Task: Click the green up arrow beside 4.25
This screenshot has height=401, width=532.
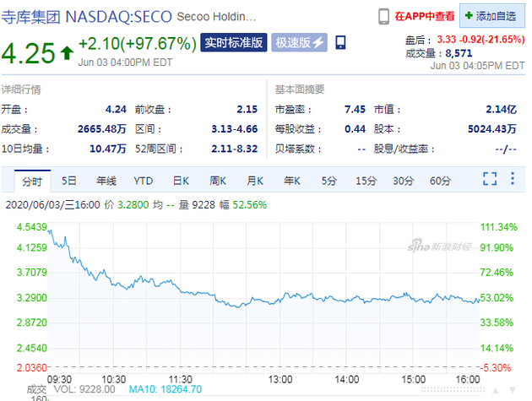Action: click(67, 52)
